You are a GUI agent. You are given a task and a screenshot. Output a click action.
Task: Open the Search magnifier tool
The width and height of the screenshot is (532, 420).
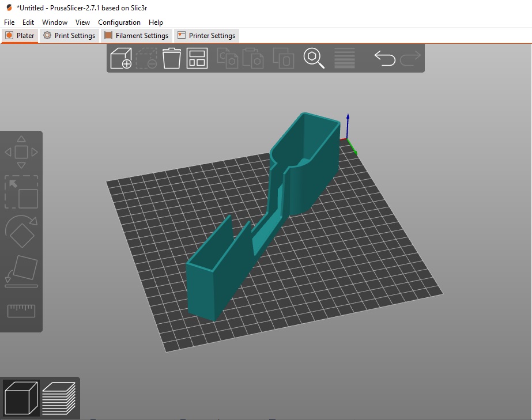(314, 58)
